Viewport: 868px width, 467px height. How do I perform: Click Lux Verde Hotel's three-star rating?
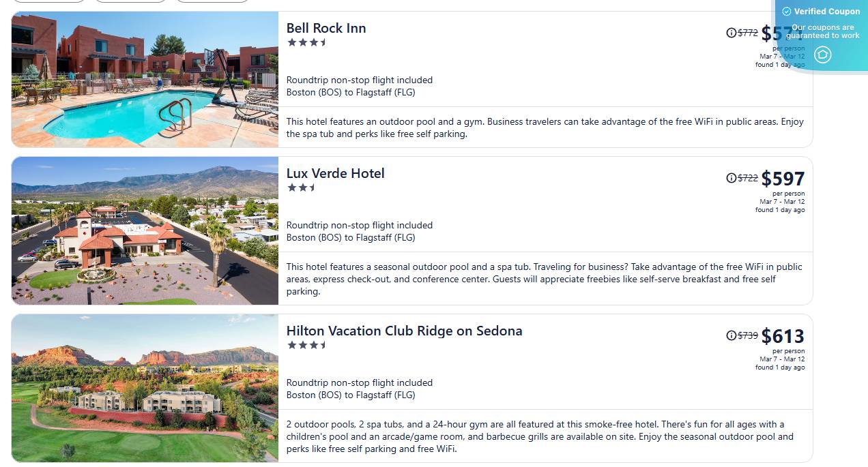(302, 187)
